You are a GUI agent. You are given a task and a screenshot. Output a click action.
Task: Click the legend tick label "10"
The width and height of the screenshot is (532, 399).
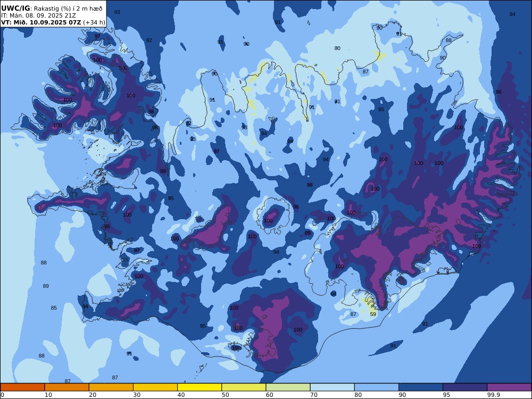pos(48,395)
